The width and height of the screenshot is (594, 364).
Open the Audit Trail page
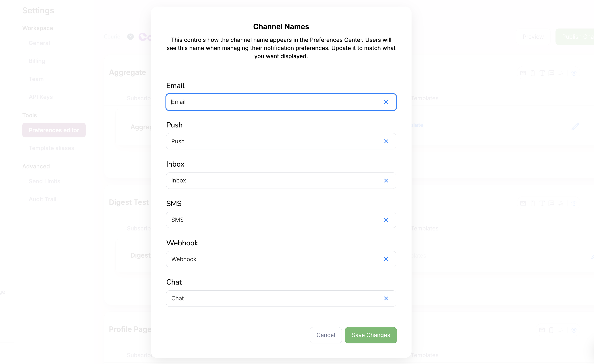click(x=42, y=199)
